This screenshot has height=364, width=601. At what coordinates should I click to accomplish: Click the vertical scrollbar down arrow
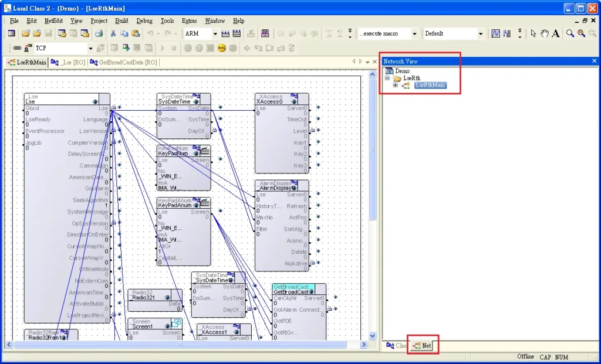click(x=372, y=336)
